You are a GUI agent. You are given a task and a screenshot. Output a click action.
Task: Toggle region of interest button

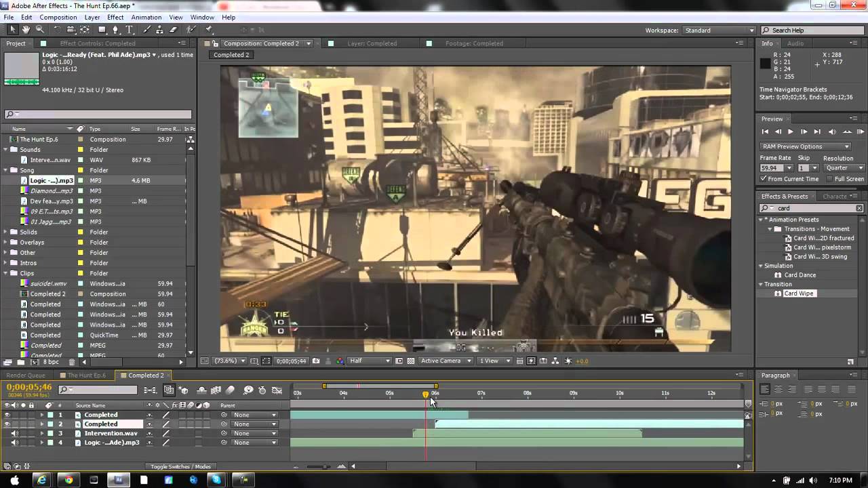point(399,361)
